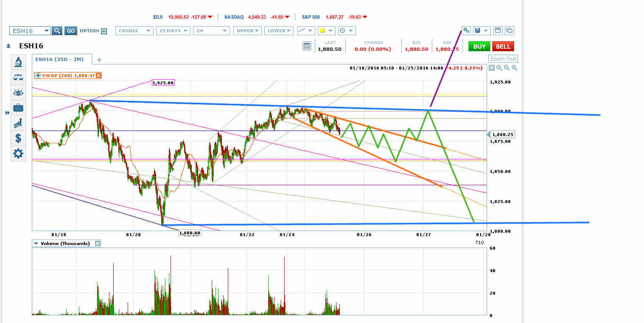The height and width of the screenshot is (323, 644).
Task: Close the Volume panel with its X
Action: coord(97,243)
